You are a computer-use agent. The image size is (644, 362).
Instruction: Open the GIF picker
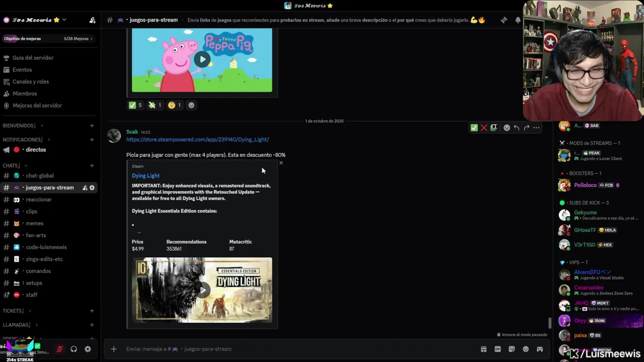point(498,349)
